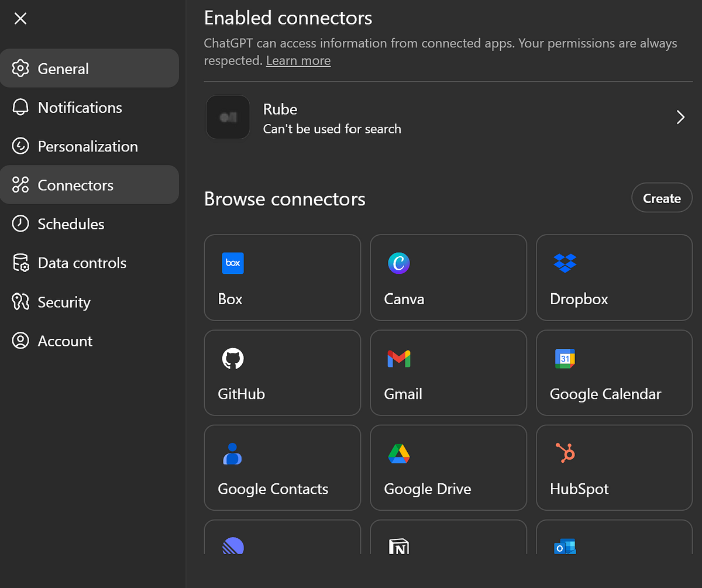702x588 pixels.
Task: Switch to the Notifications settings tab
Action: (x=80, y=108)
